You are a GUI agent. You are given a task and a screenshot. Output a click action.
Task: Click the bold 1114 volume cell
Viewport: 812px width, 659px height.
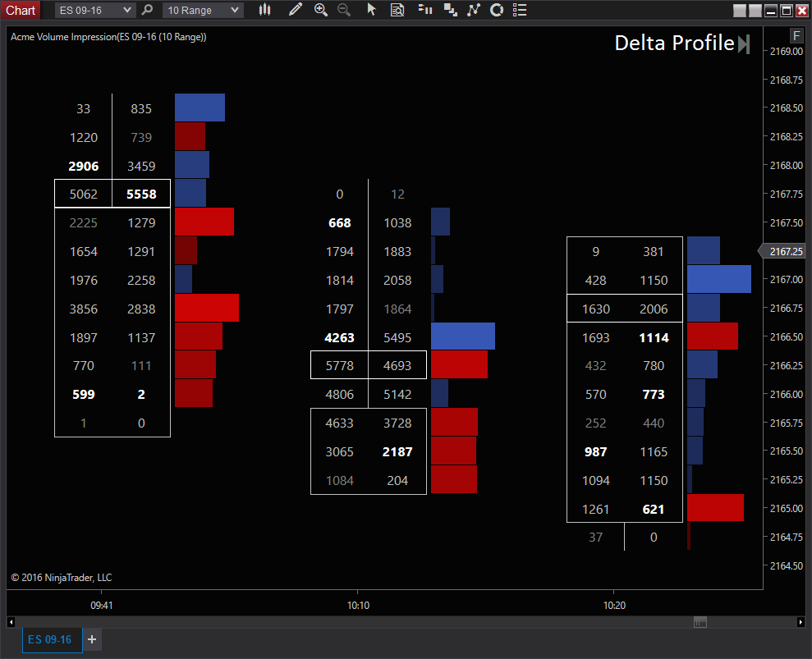click(x=654, y=338)
